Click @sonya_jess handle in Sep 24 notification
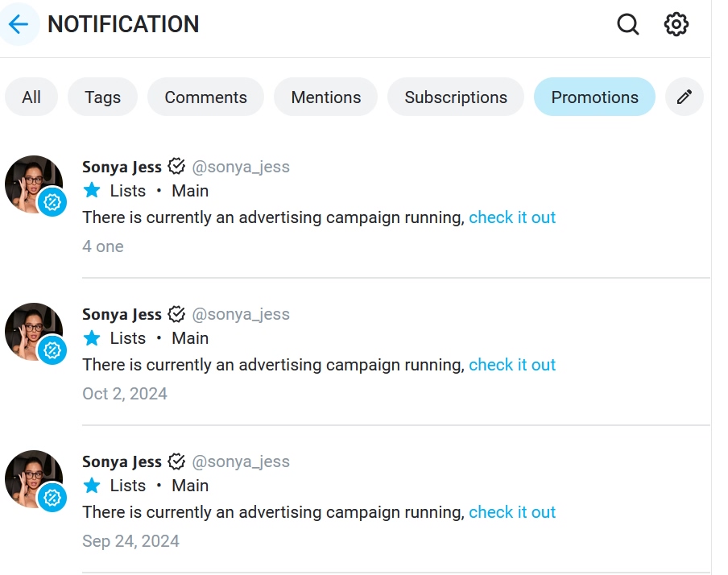 241,461
